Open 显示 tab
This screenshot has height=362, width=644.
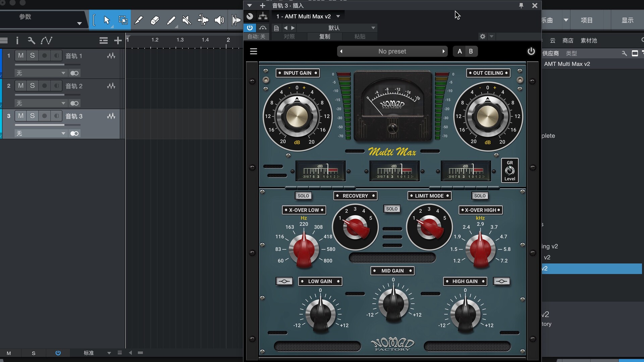pos(628,20)
